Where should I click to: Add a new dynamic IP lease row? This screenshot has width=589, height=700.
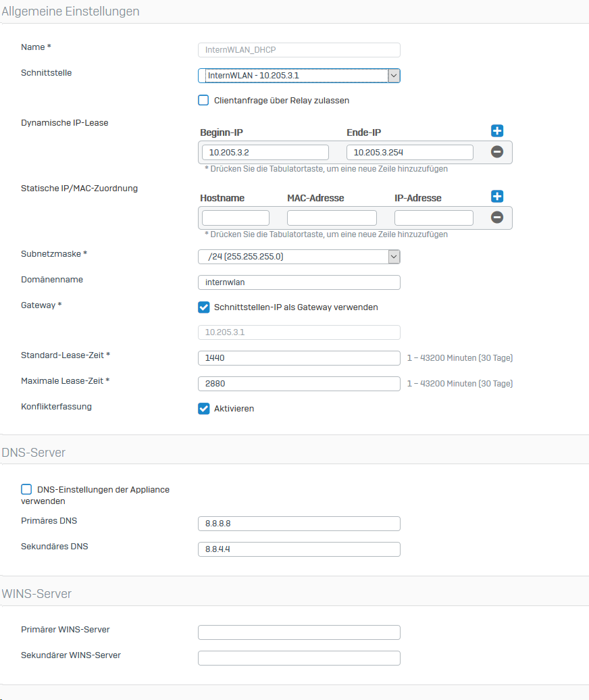tap(497, 131)
